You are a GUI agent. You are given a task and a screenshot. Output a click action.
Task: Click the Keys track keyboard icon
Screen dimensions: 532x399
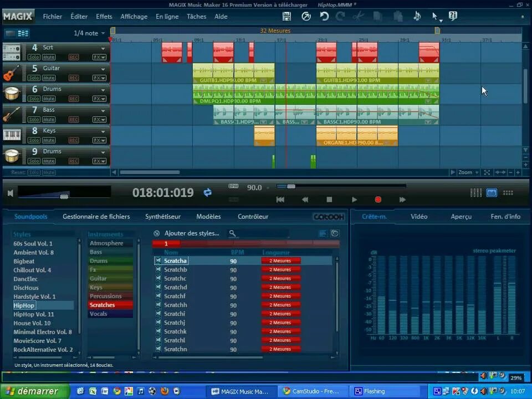[11, 135]
